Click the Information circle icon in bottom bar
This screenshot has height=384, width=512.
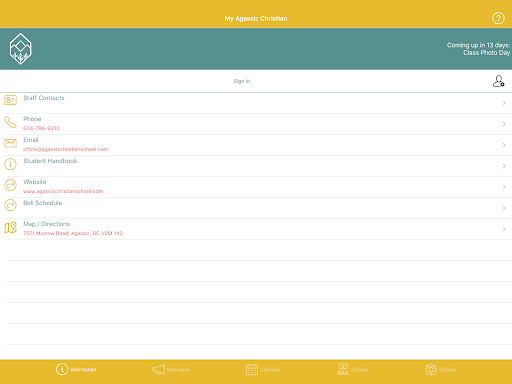click(62, 369)
